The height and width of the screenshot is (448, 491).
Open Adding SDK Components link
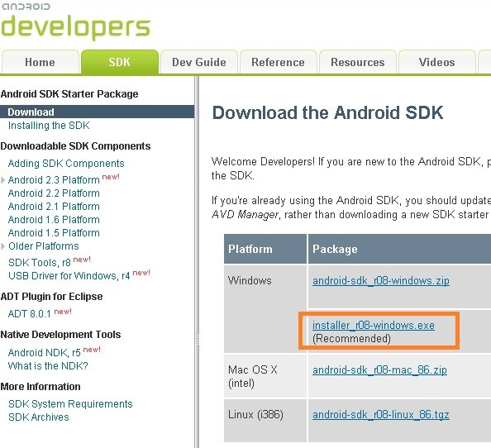66,163
